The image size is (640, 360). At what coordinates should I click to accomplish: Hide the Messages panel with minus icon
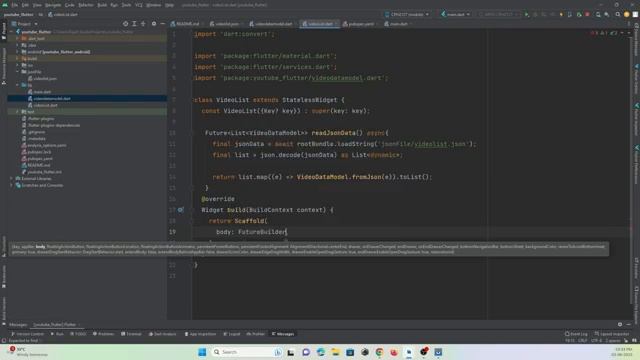629,324
